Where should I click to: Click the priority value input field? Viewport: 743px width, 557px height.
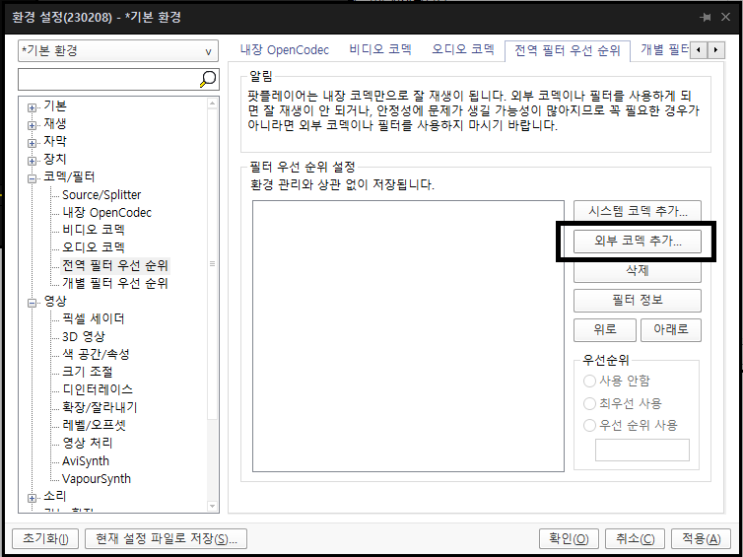(642, 450)
